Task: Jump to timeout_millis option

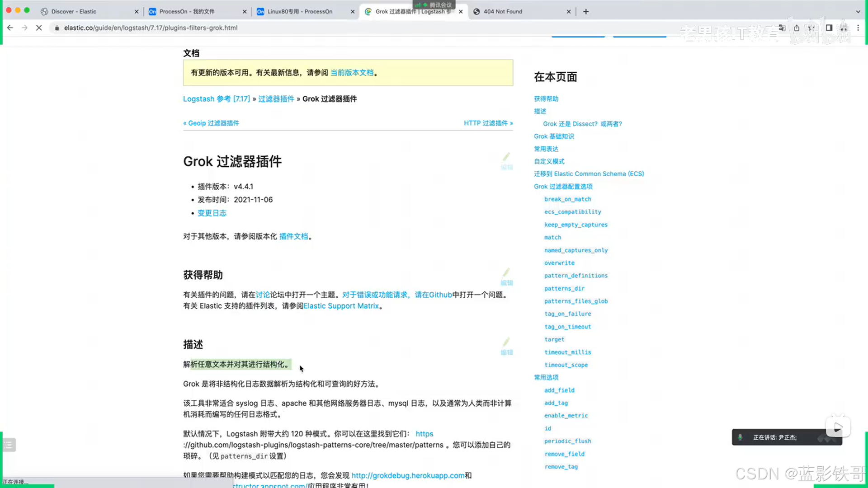Action: (x=567, y=352)
